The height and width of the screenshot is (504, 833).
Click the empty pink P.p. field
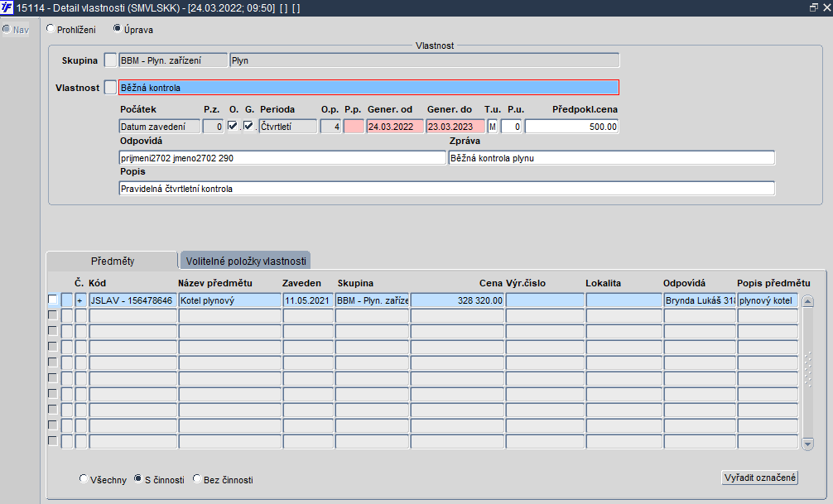[354, 127]
